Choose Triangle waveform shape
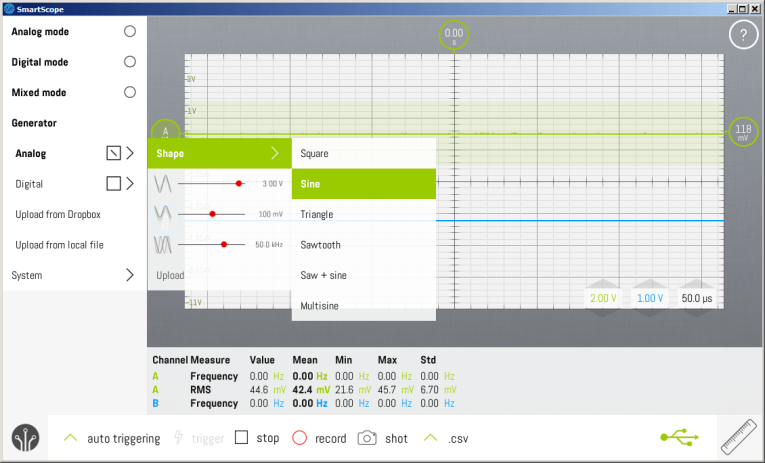Image resolution: width=765 pixels, height=463 pixels. click(363, 214)
